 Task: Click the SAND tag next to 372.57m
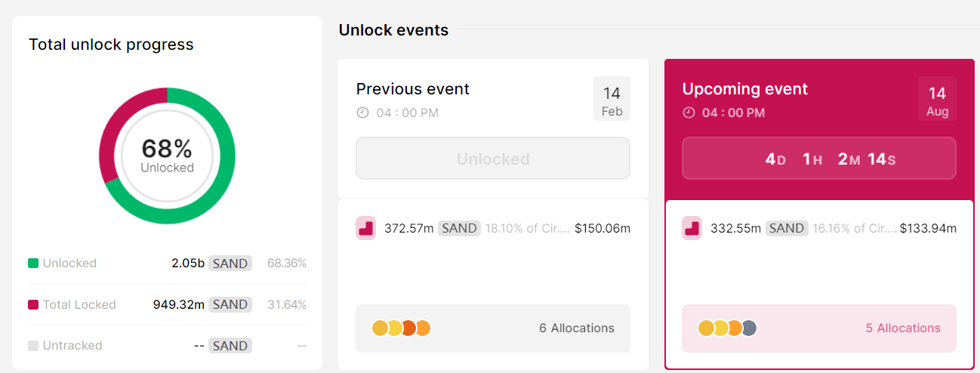[x=459, y=228]
